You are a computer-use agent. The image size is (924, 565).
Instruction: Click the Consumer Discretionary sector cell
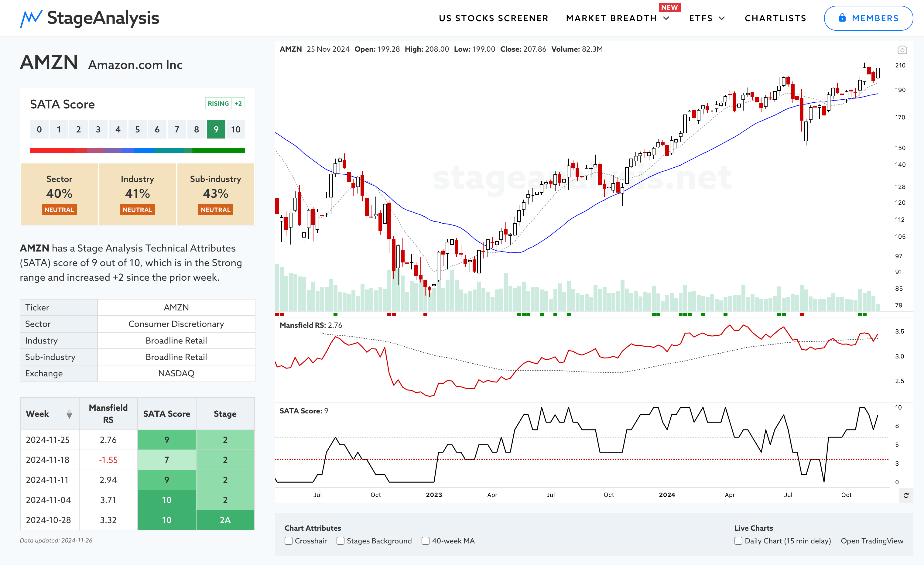[x=176, y=324]
